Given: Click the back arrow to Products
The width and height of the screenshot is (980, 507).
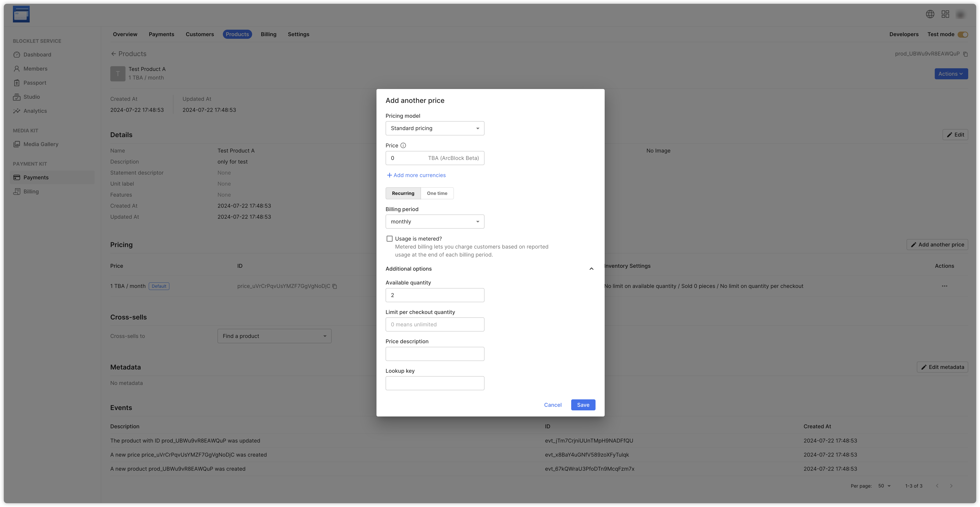Looking at the screenshot, I should pos(113,54).
